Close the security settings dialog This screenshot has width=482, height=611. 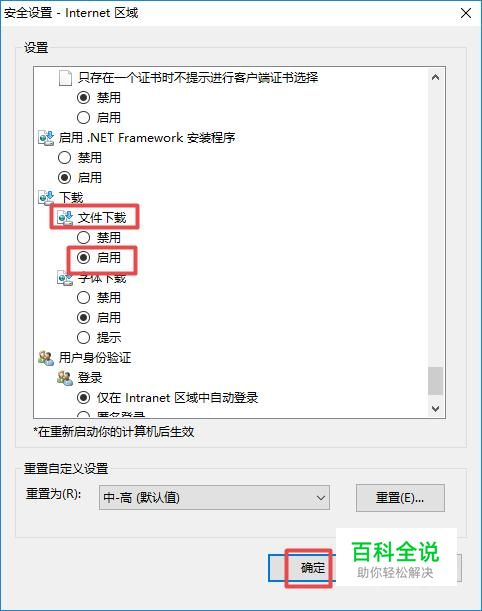(466, 13)
